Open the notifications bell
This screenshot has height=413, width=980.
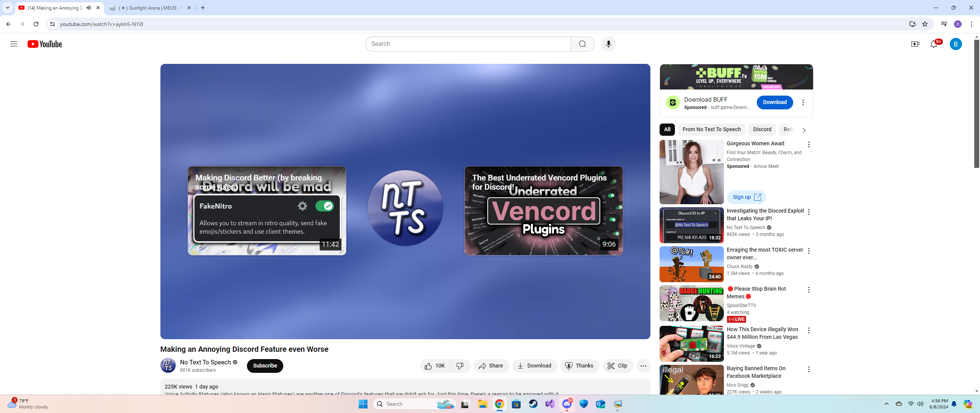pos(934,44)
